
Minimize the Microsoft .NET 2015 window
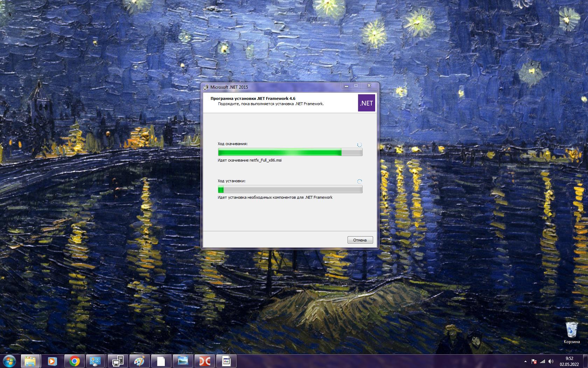[x=346, y=86]
